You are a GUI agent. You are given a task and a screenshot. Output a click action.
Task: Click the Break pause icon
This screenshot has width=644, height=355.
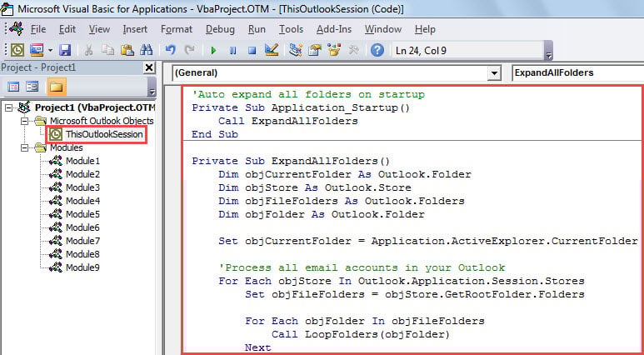(x=233, y=51)
